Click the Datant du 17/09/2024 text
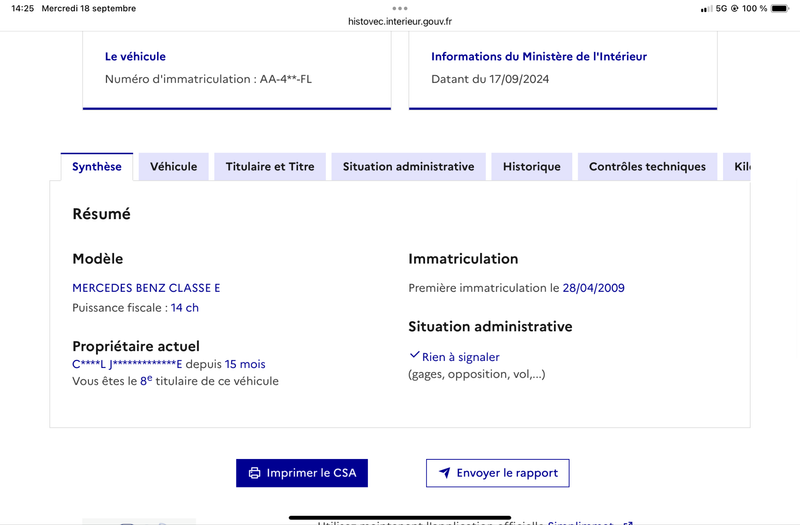Screen dimensions: 800x525 coord(490,79)
